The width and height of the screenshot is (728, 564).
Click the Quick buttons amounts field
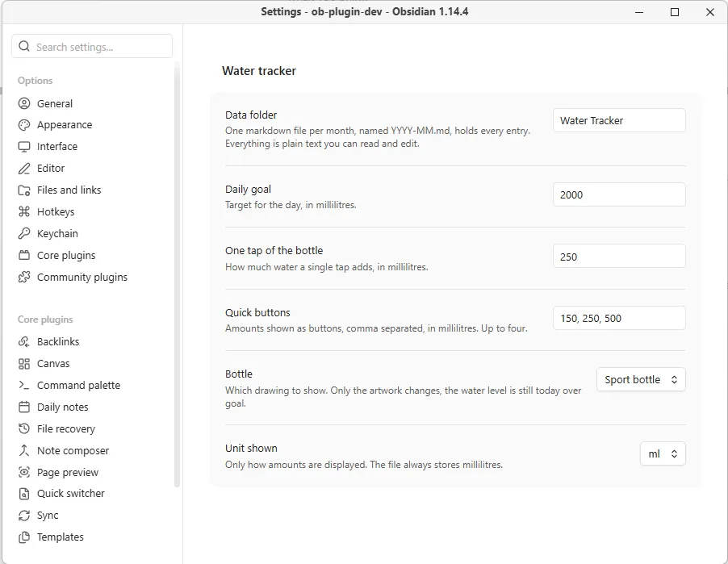coord(619,318)
